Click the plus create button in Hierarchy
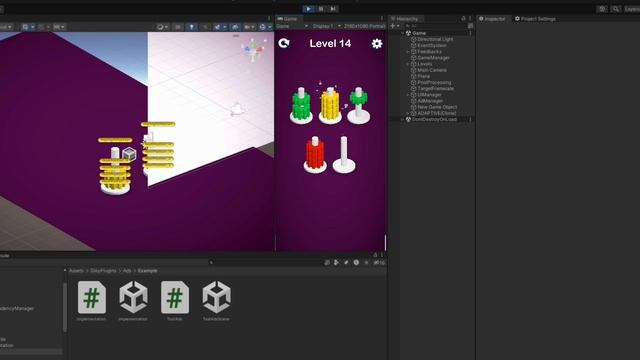This screenshot has height=360, width=640. 393,26
